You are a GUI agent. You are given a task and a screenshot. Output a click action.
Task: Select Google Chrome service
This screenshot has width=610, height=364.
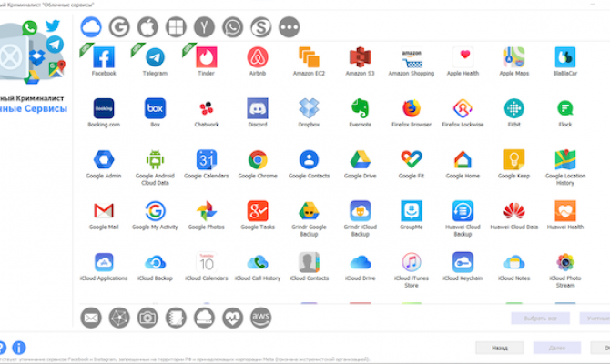coord(258,160)
